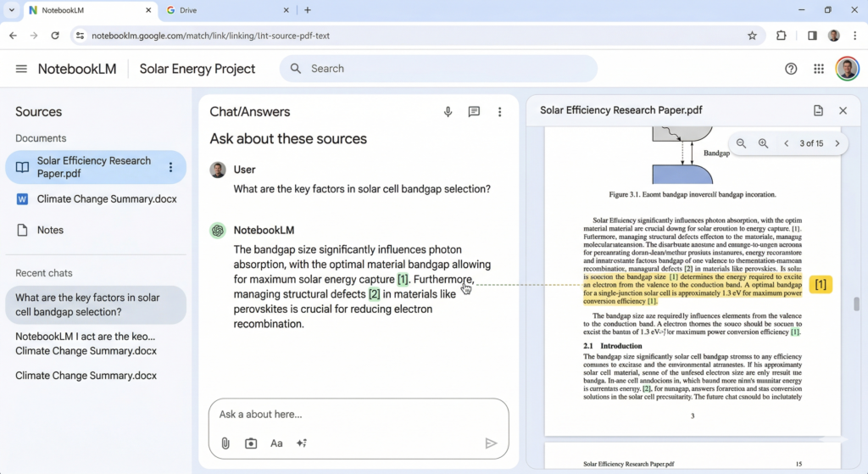Bookmark this page with star icon
Image resolution: width=868 pixels, height=474 pixels.
(752, 36)
